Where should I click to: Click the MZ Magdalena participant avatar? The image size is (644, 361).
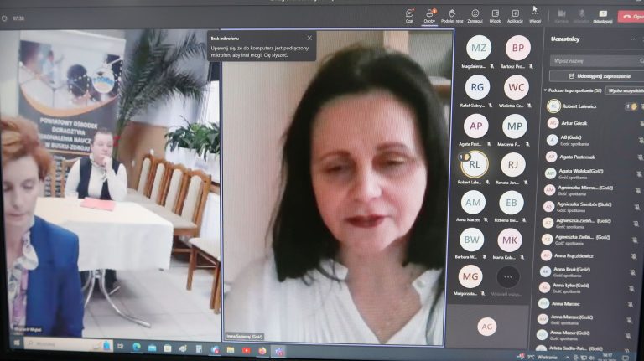(479, 48)
